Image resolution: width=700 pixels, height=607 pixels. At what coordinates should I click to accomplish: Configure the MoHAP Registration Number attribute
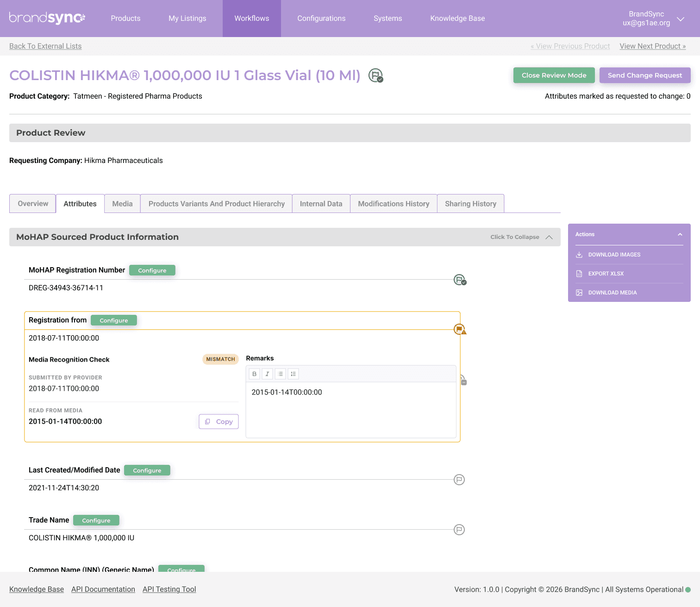point(152,270)
